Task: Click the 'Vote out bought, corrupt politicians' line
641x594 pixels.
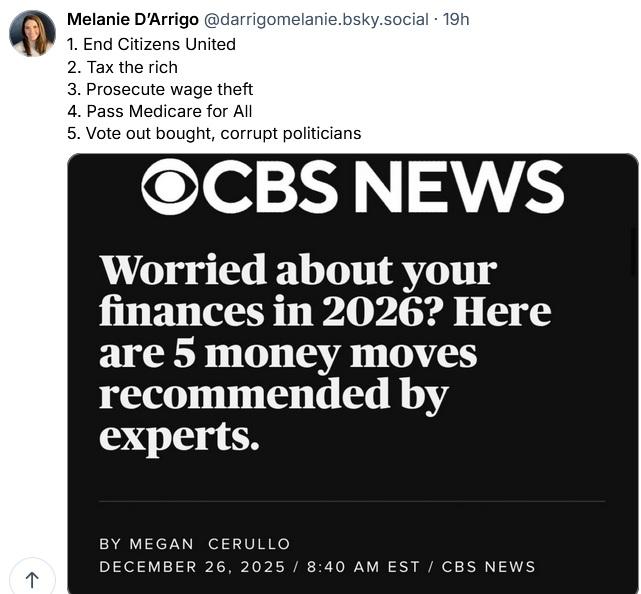Action: tap(214, 133)
